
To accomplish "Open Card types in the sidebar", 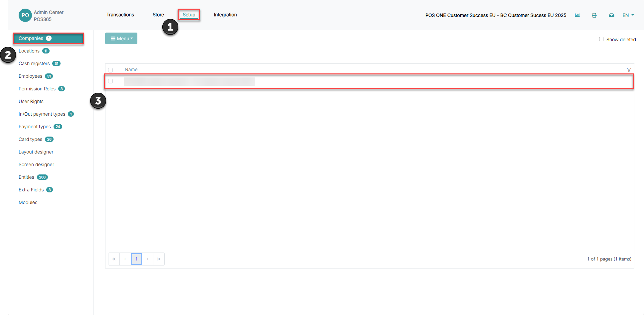I will pyautogui.click(x=30, y=139).
